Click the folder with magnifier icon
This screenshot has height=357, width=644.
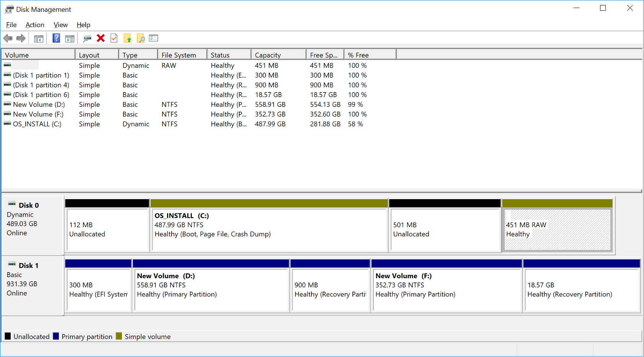(x=141, y=38)
